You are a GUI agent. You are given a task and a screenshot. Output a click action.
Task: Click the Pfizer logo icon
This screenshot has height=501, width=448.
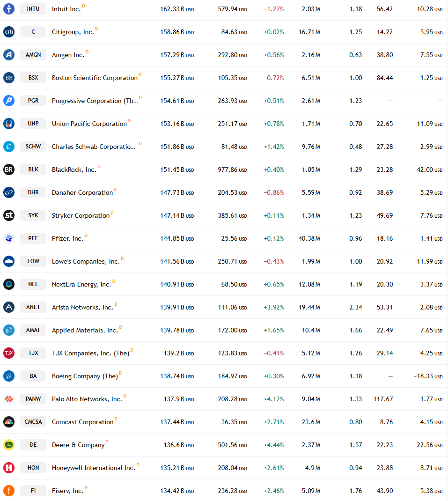[9, 238]
